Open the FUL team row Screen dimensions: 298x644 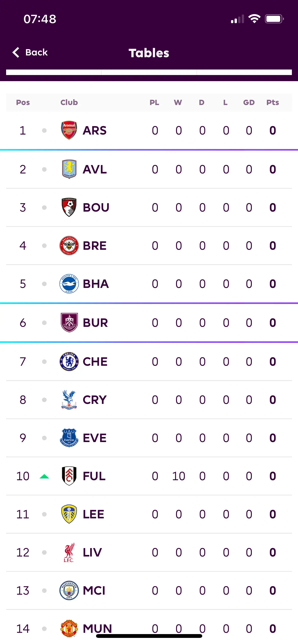tap(149, 476)
